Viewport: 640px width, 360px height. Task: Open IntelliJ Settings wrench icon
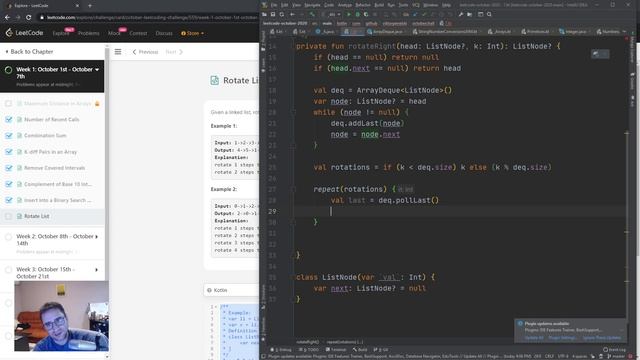(461, 14)
